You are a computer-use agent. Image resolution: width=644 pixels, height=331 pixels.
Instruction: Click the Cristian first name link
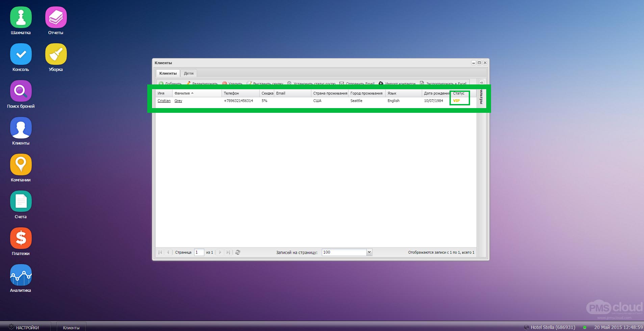click(x=164, y=101)
